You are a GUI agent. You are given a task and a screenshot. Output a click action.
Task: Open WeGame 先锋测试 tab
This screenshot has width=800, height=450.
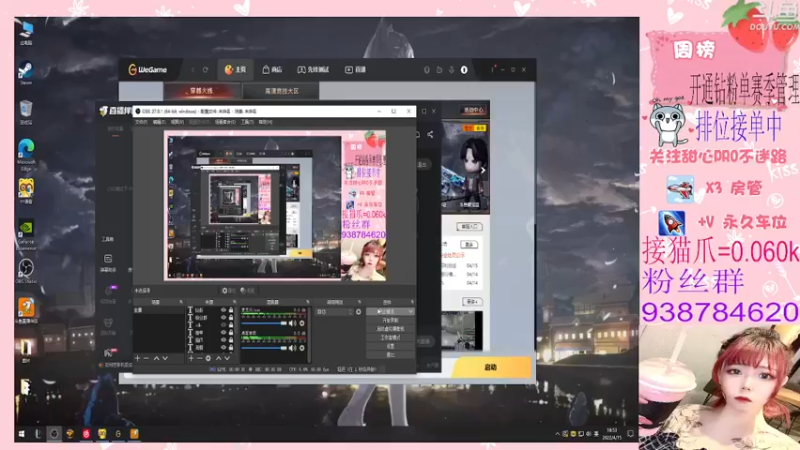point(313,69)
